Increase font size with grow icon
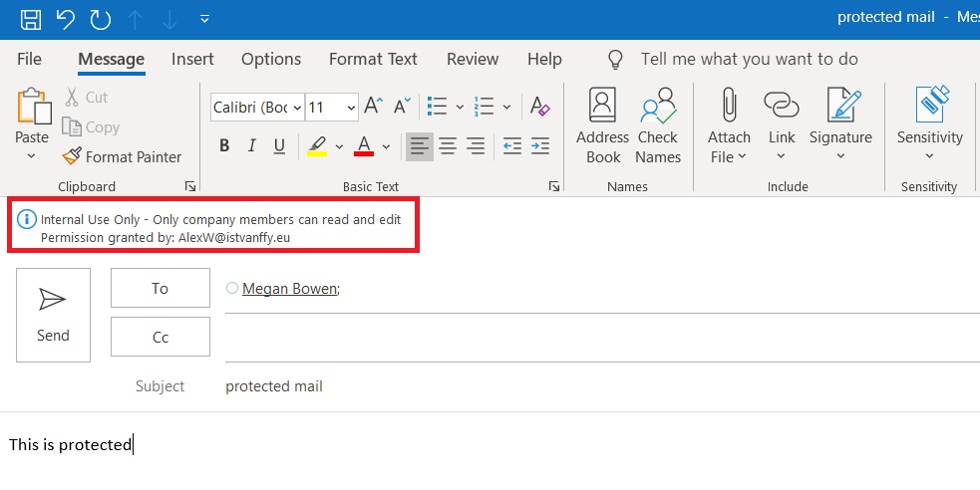 374,107
